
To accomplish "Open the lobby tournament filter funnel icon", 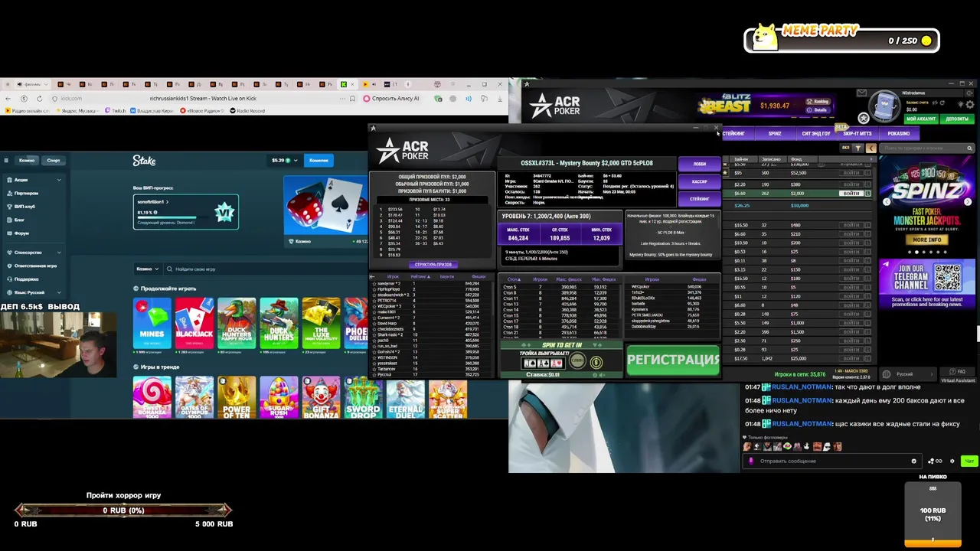I will click(858, 148).
